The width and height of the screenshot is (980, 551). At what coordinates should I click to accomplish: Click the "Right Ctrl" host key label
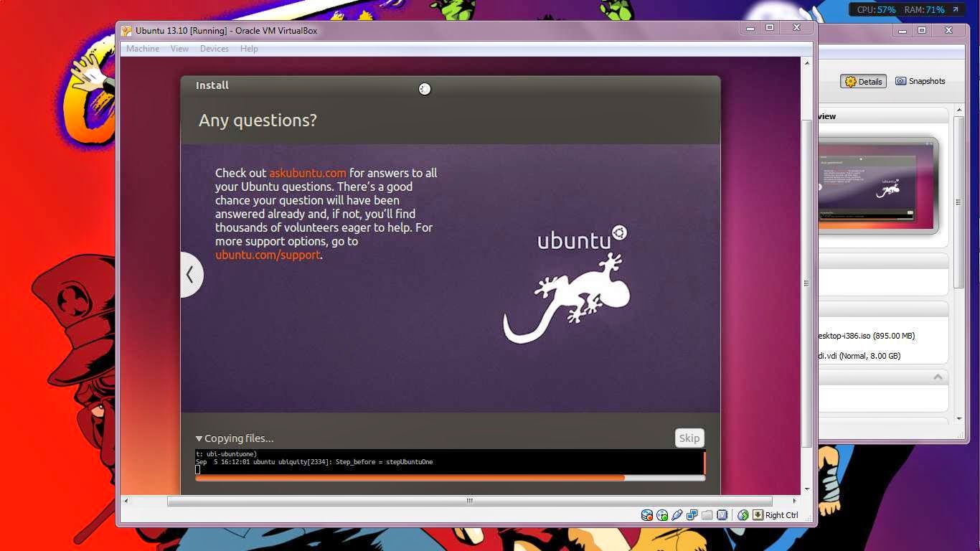pos(781,515)
